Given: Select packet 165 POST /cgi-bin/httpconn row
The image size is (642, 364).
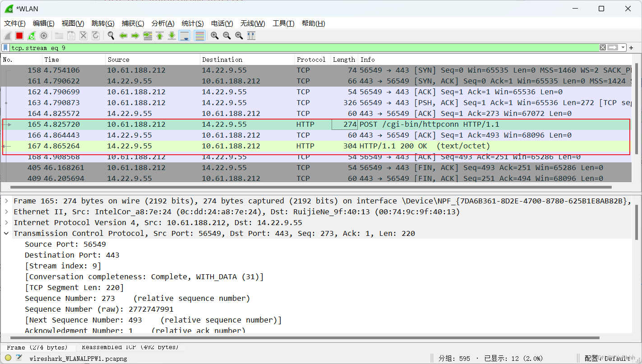Looking at the screenshot, I should click(x=316, y=124).
